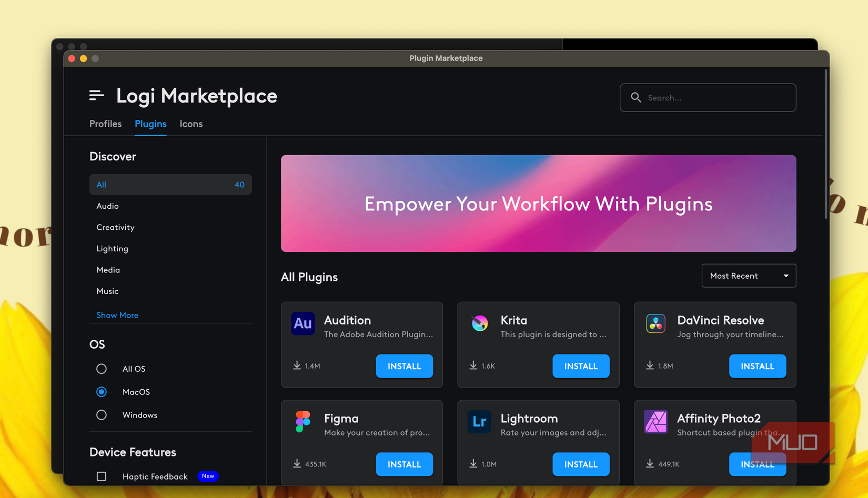Click the Adobe Audition app icon
This screenshot has width=868, height=498.
pos(302,323)
